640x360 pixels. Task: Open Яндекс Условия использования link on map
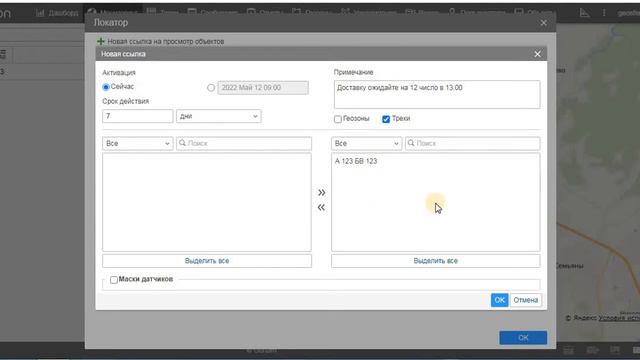pyautogui.click(x=619, y=318)
